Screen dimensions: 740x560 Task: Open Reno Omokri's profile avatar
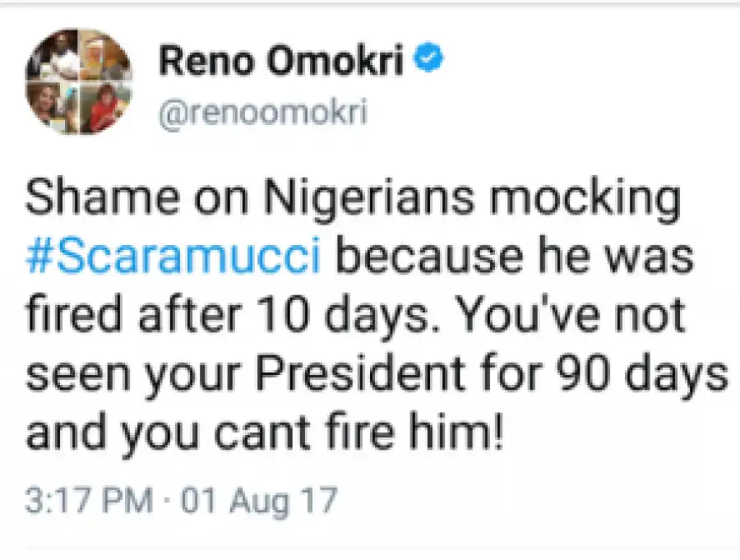click(79, 81)
